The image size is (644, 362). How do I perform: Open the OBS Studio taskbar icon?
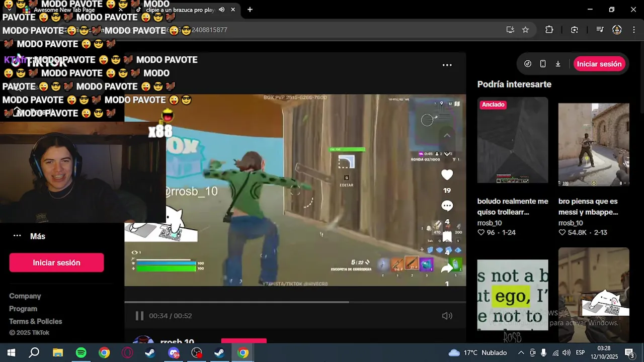[197, 352]
